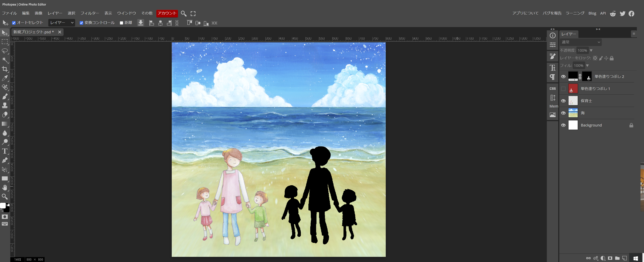
Task: Click the foreground color swatch
Action: (3, 205)
